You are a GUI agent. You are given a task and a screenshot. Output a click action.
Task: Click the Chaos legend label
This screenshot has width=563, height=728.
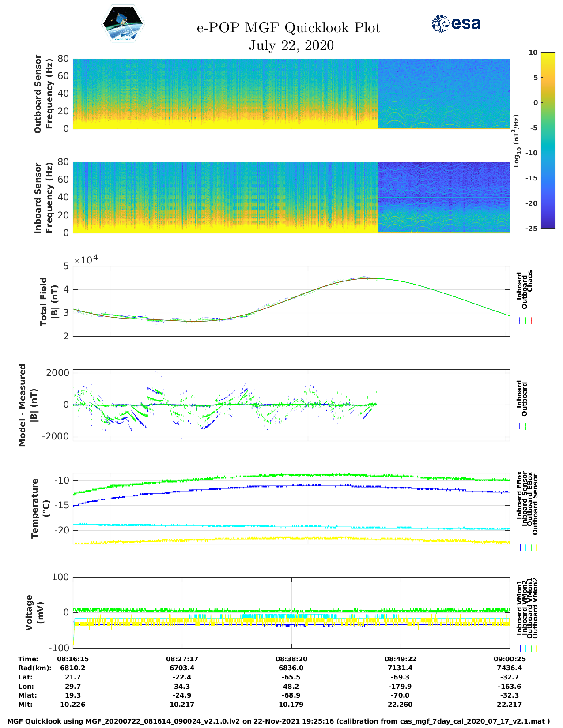[530, 281]
